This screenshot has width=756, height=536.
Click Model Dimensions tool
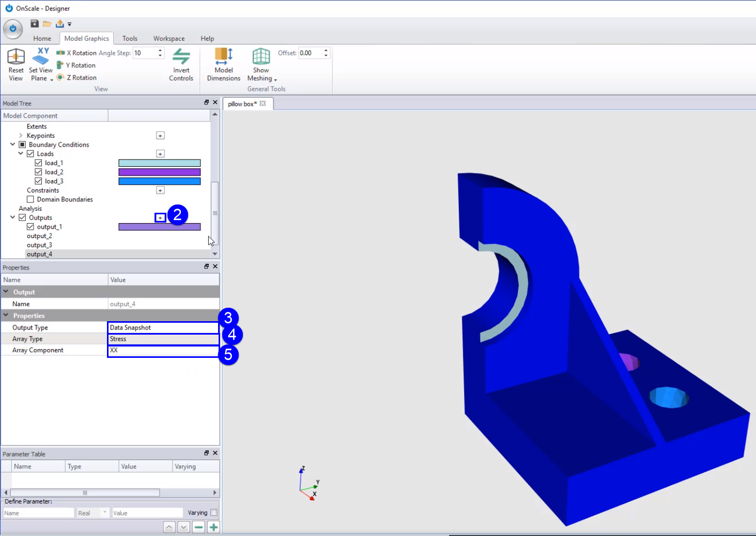coord(224,65)
